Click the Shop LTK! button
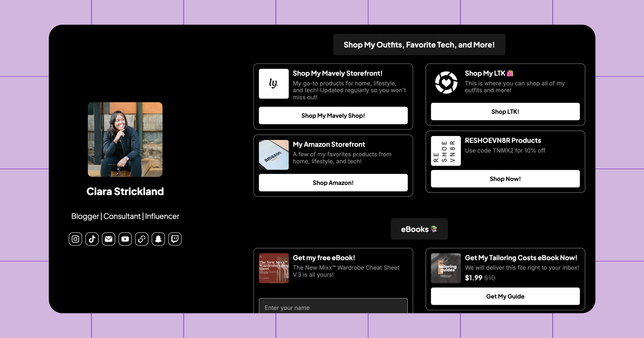The height and width of the screenshot is (338, 644). (505, 112)
